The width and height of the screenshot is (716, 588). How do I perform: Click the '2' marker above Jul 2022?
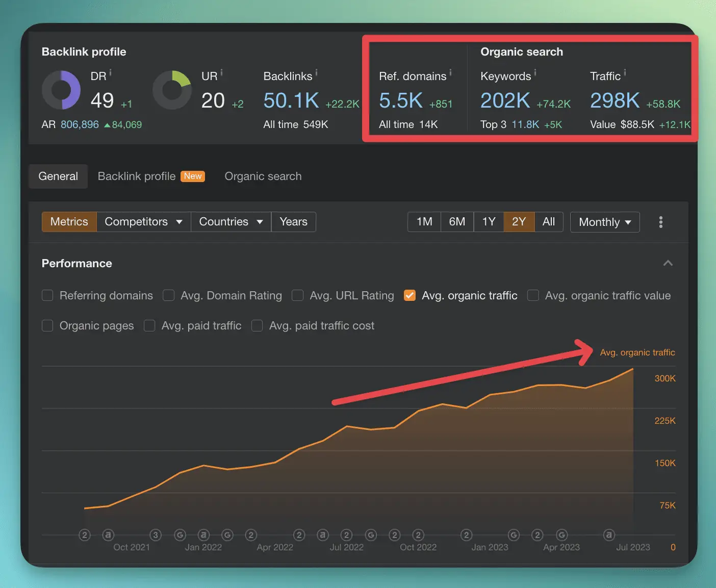[347, 535]
